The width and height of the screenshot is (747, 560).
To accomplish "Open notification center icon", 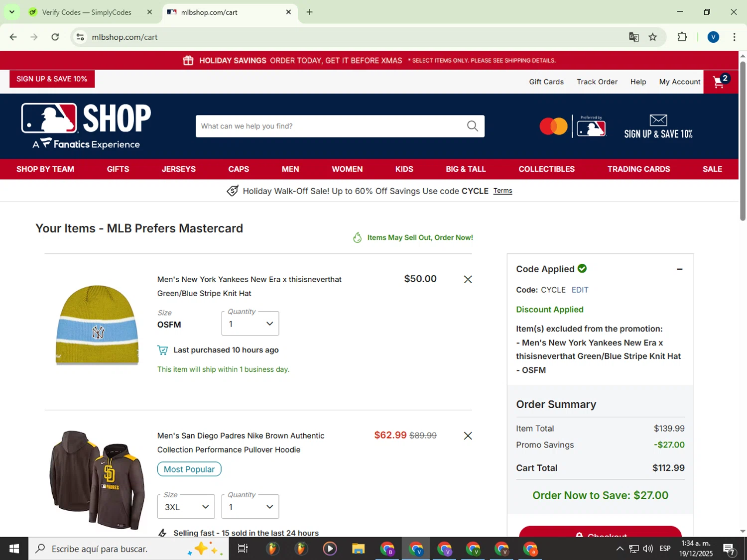I will (729, 549).
